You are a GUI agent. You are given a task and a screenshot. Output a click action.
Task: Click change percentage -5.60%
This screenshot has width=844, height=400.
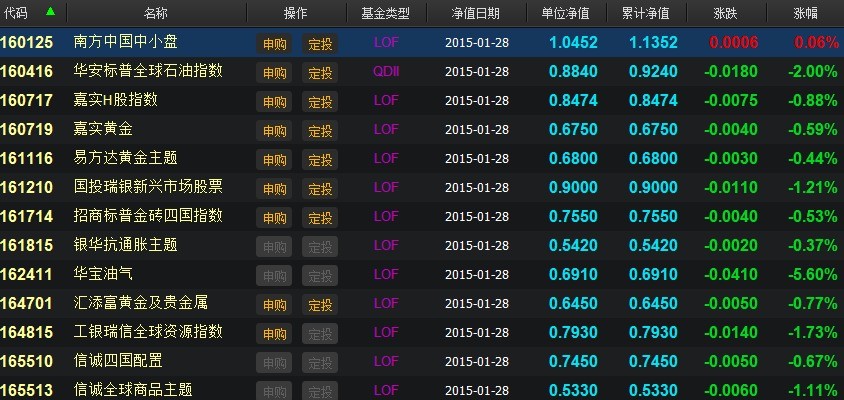point(813,275)
